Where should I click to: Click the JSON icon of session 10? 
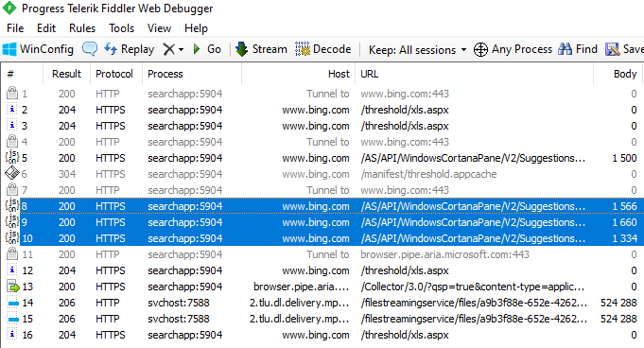pos(12,237)
